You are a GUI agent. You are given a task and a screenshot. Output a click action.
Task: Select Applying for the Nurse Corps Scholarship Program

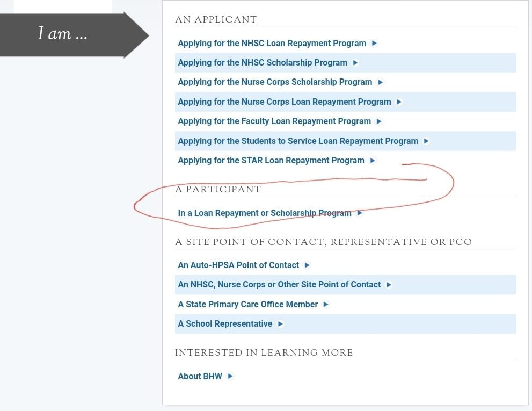click(275, 82)
